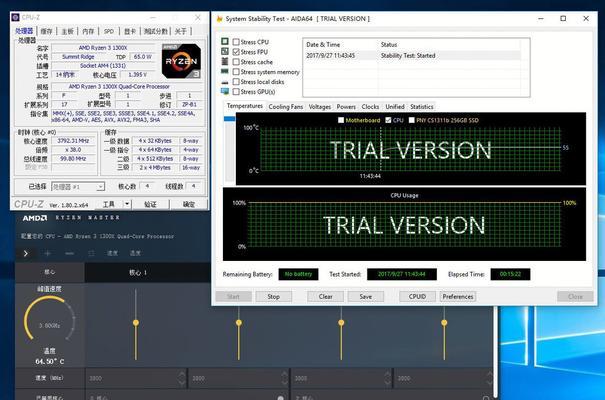Click the 验证 button in CPU-Z
605x400 pixels.
click(x=150, y=204)
